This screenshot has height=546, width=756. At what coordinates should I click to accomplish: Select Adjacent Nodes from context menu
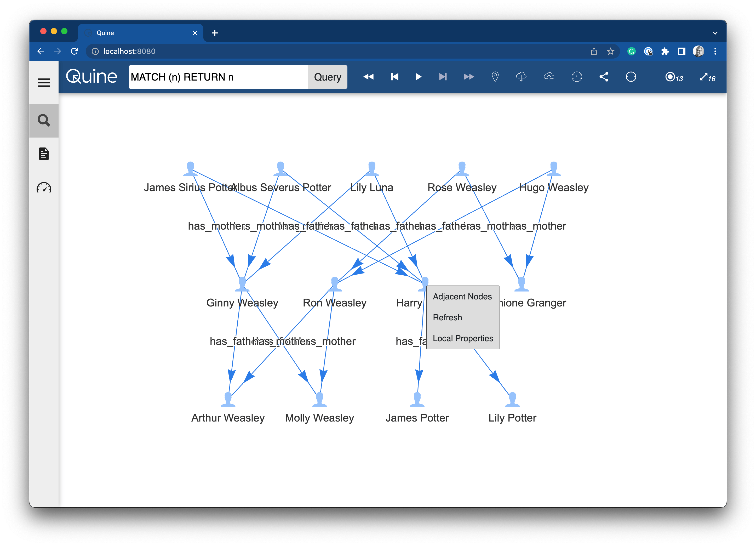(x=462, y=297)
